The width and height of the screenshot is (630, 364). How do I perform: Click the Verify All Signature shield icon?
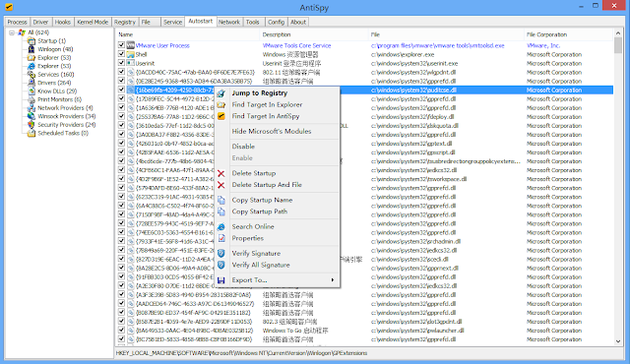[220, 265]
